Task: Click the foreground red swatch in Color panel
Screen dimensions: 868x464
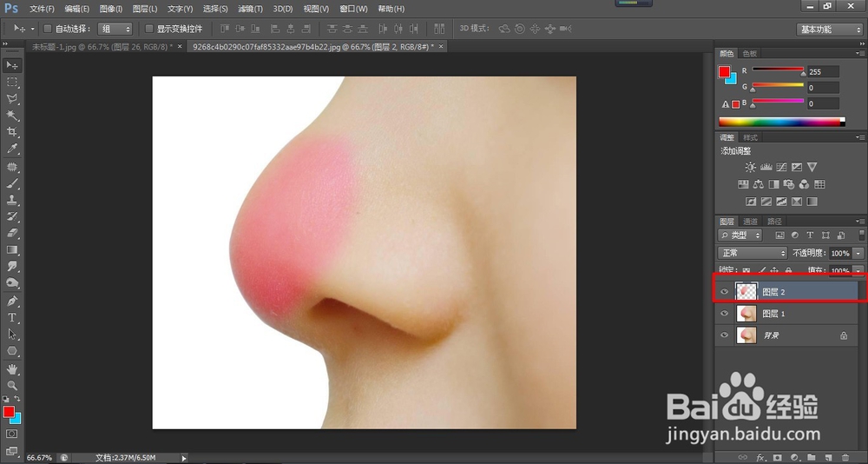Action: pyautogui.click(x=724, y=71)
